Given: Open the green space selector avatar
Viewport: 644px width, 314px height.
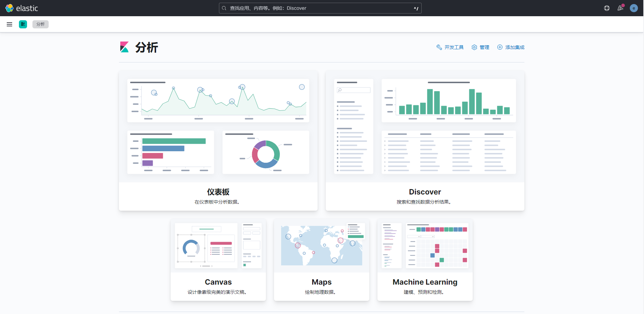Looking at the screenshot, I should 23,24.
